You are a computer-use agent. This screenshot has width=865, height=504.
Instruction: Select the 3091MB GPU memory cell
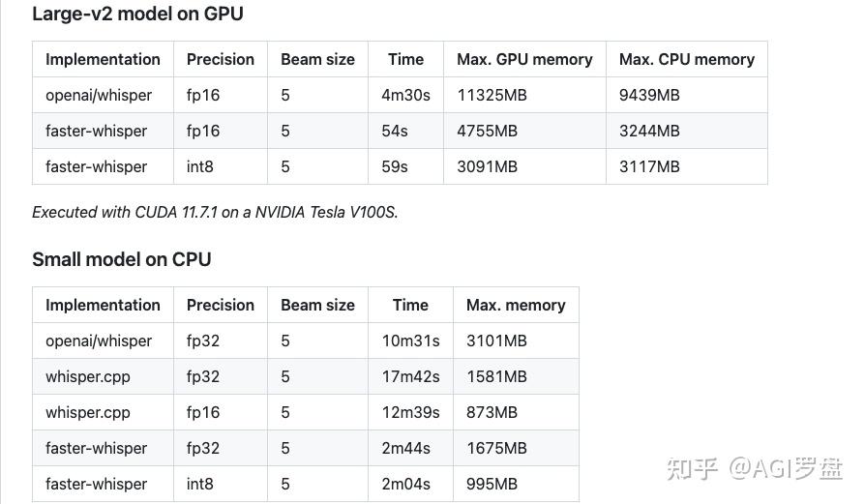pos(487,166)
